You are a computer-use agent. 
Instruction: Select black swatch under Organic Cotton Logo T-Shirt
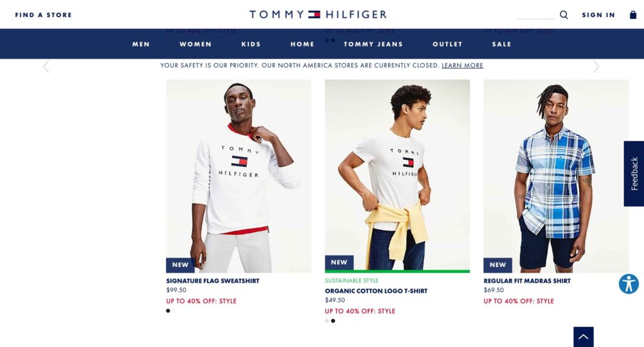click(333, 321)
